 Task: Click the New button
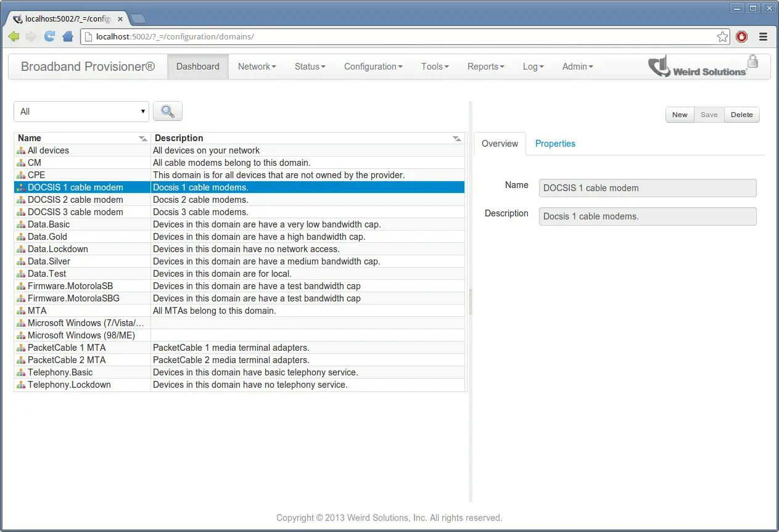[679, 115]
